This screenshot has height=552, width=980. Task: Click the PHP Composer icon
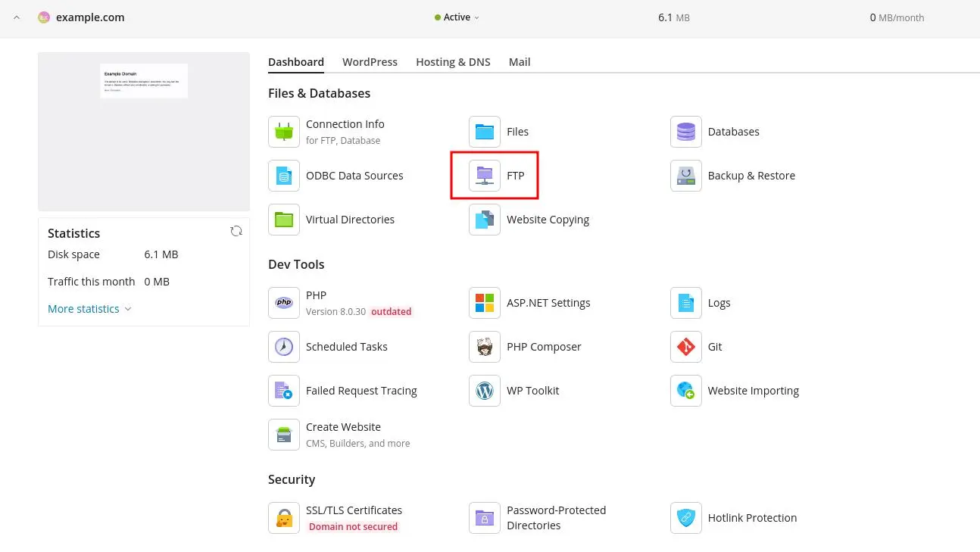[x=484, y=347]
